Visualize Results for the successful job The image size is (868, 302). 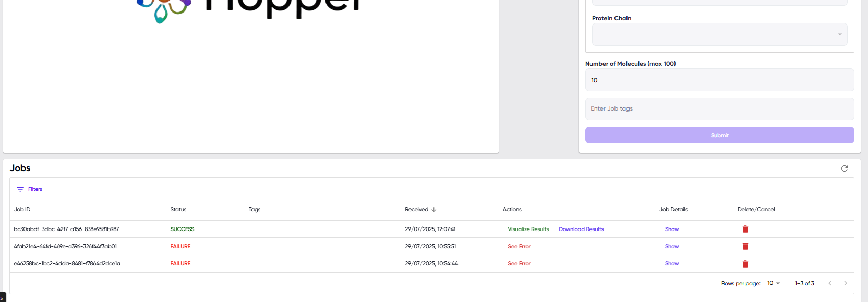[x=528, y=229]
